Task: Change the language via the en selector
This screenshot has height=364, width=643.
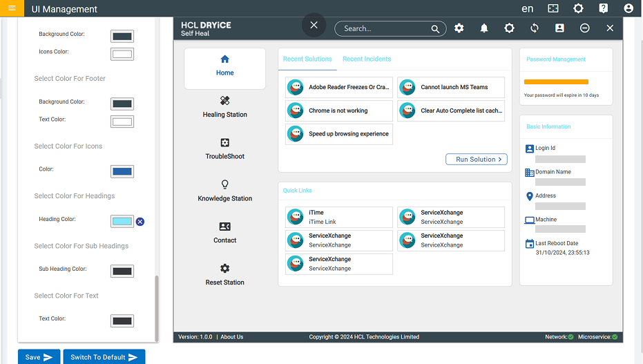Action: [x=528, y=8]
